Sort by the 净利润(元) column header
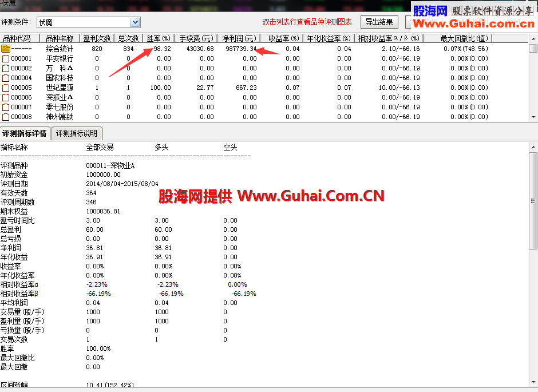The height and width of the screenshot is (392, 538). [x=239, y=38]
